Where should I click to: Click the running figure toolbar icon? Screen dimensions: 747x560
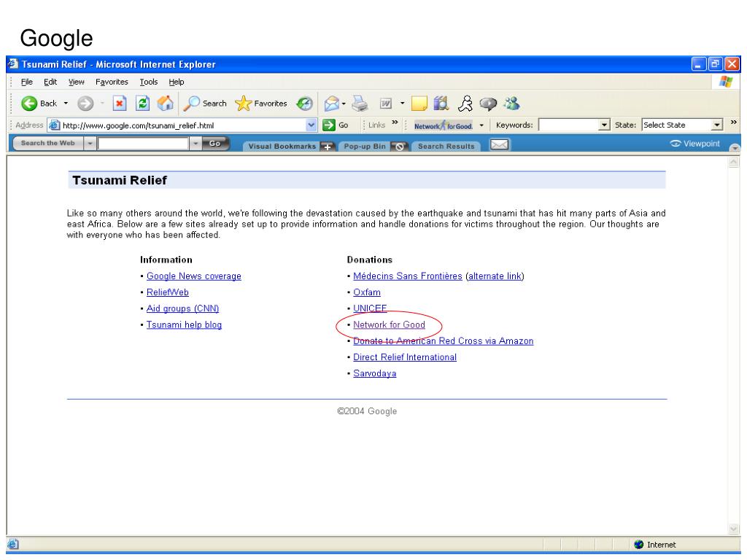(465, 104)
